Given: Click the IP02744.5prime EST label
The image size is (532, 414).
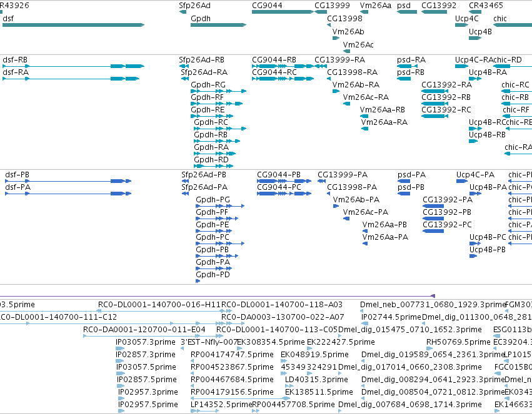Looking at the screenshot, I should pyautogui.click(x=391, y=317).
